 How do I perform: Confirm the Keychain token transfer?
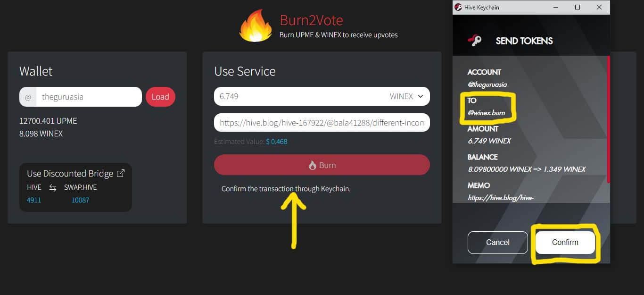[565, 242]
